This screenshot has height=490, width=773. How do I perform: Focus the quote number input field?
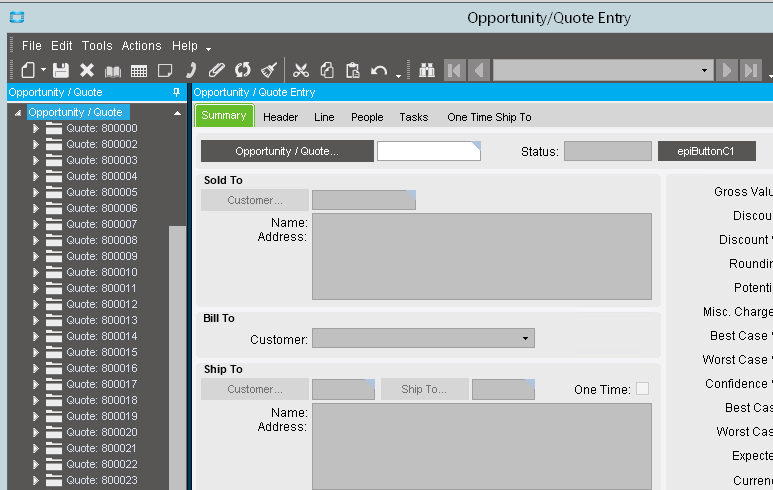[429, 151]
